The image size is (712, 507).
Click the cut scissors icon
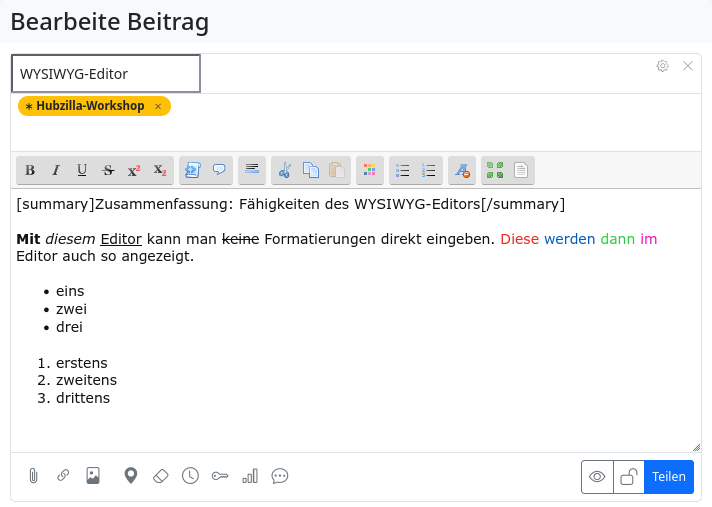click(x=284, y=170)
